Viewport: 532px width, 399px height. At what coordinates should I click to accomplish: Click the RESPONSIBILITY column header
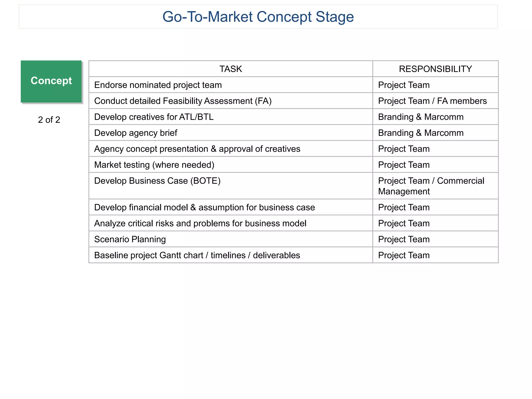point(435,69)
